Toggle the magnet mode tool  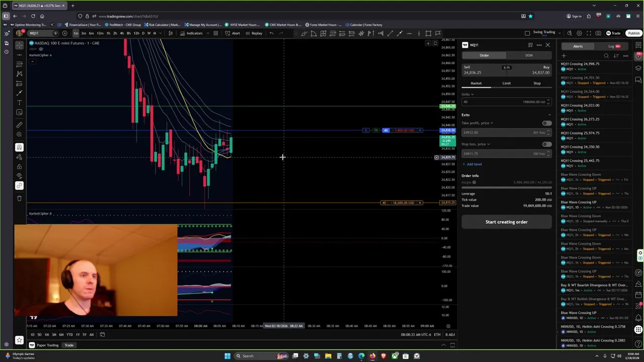click(19, 147)
